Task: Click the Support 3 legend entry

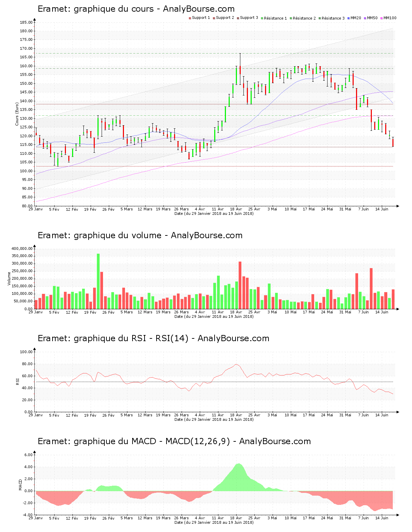Action: pyautogui.click(x=248, y=18)
